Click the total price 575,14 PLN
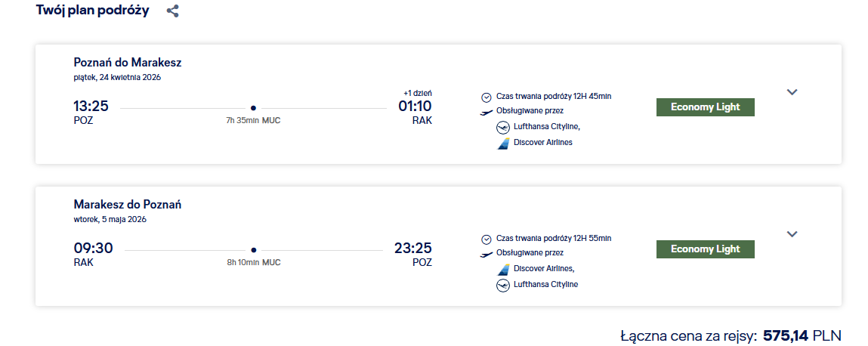Screen dimensions: 868x346 802,335
